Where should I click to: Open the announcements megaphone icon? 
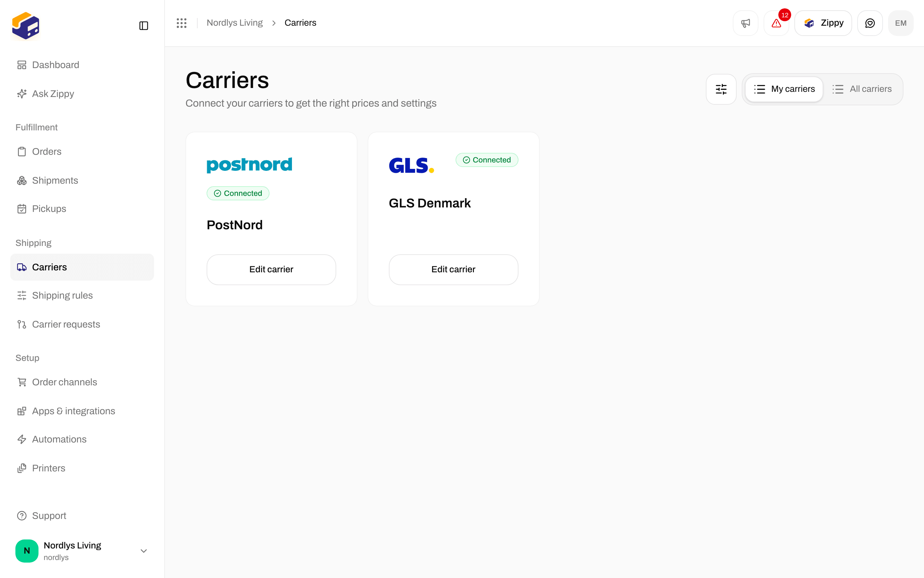point(745,23)
